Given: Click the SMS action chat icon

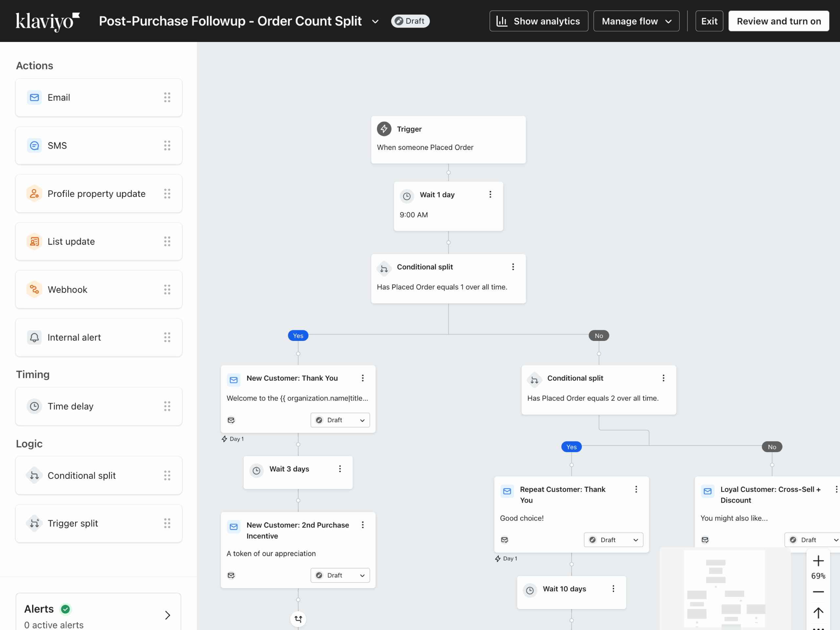Looking at the screenshot, I should pos(34,145).
